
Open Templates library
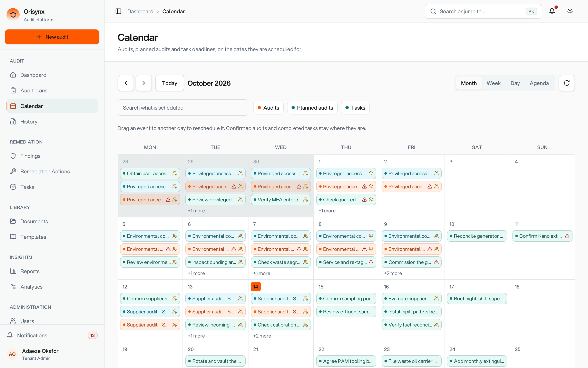pos(52,237)
